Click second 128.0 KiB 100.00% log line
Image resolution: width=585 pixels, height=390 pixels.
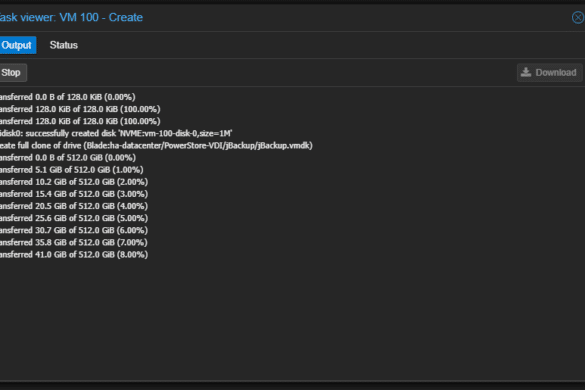click(x=80, y=121)
